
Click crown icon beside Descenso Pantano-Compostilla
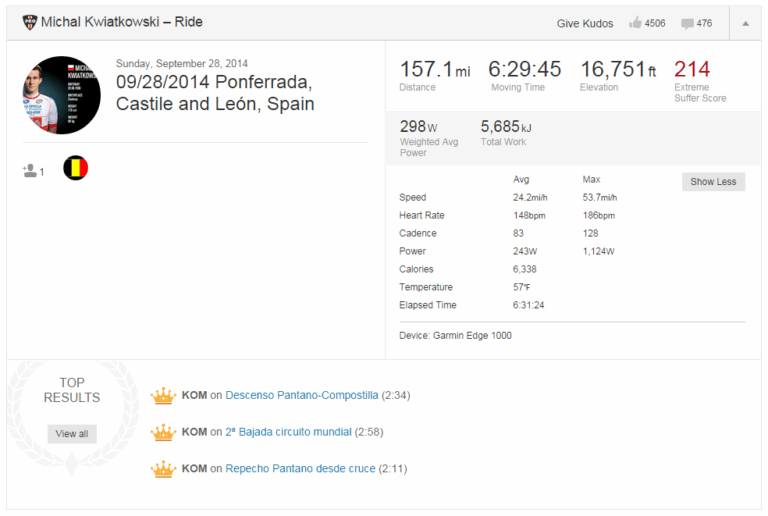pos(162,396)
